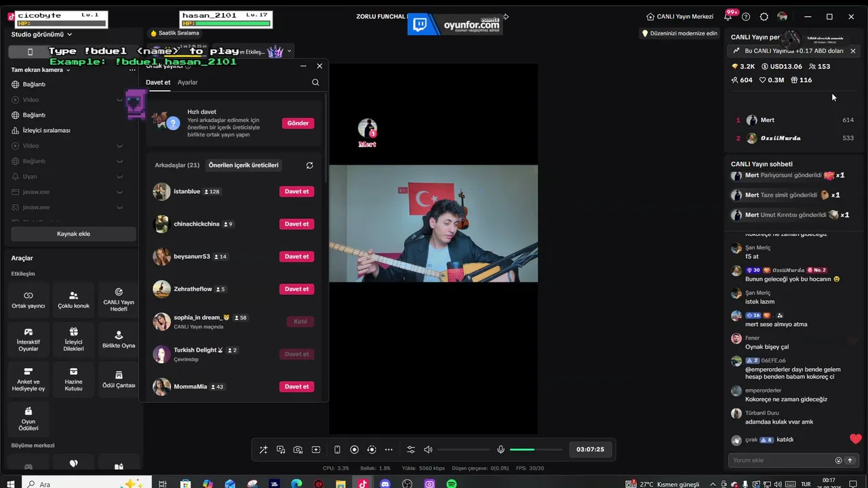Switch to the Davet et tab
Image resolution: width=868 pixels, height=488 pixels.
click(x=158, y=82)
